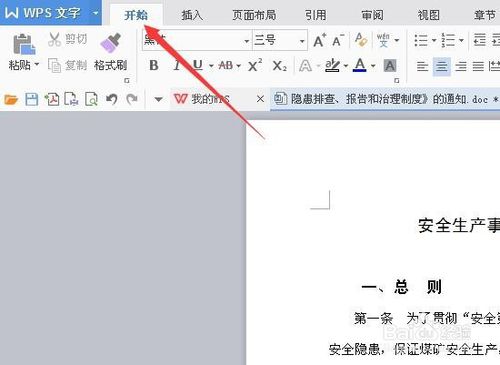Expand the quick access toolbar customize arrow

pyautogui.click(x=159, y=99)
